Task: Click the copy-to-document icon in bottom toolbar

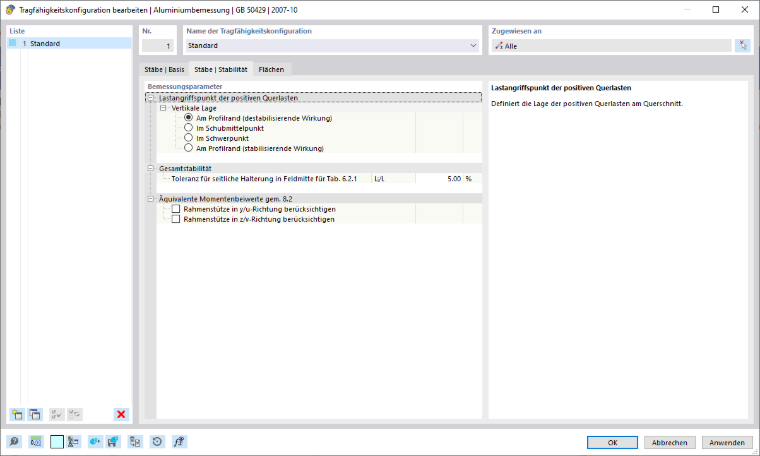Action: click(135, 441)
